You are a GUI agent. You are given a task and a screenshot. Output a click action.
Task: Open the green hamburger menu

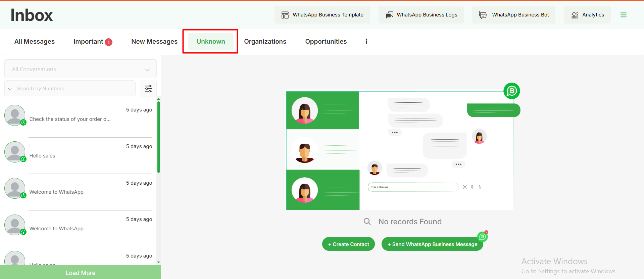[x=624, y=15]
